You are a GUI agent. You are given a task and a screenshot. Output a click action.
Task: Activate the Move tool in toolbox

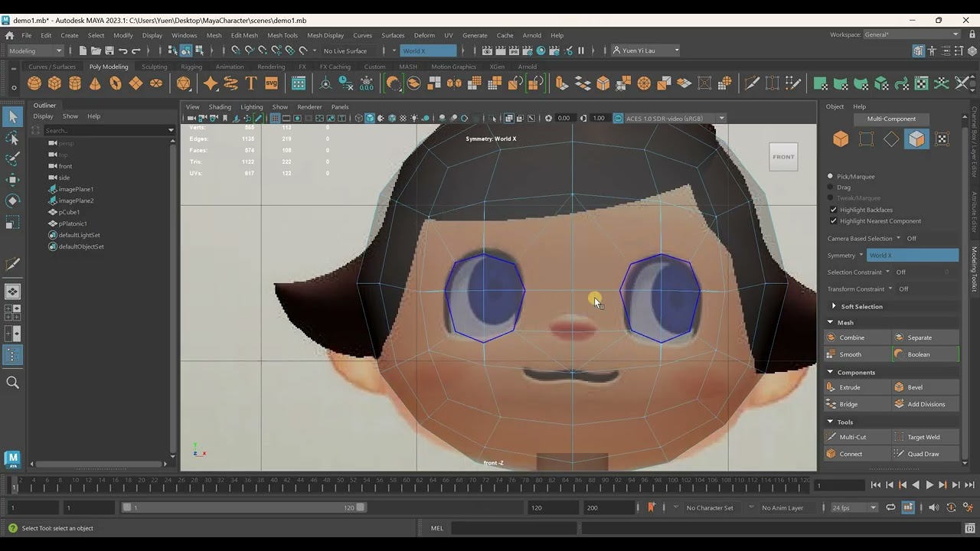tap(12, 180)
